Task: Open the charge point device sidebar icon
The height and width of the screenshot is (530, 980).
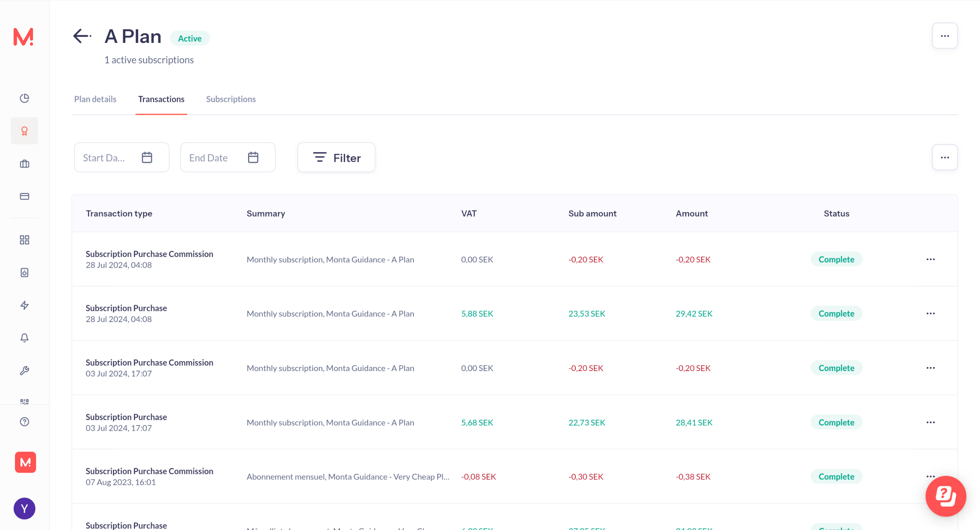Action: 24,273
